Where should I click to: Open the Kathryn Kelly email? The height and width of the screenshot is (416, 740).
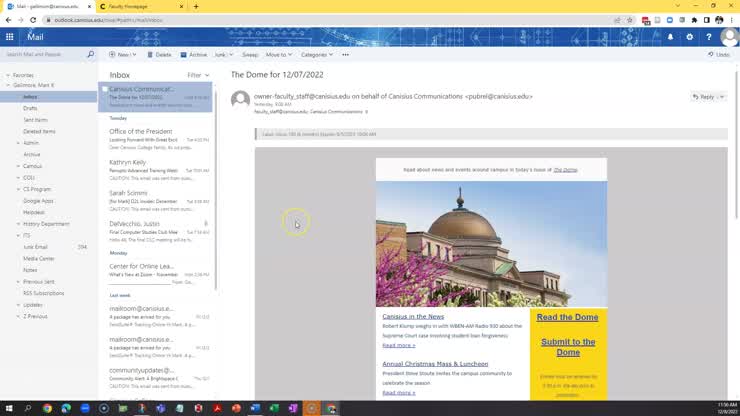[x=156, y=170]
